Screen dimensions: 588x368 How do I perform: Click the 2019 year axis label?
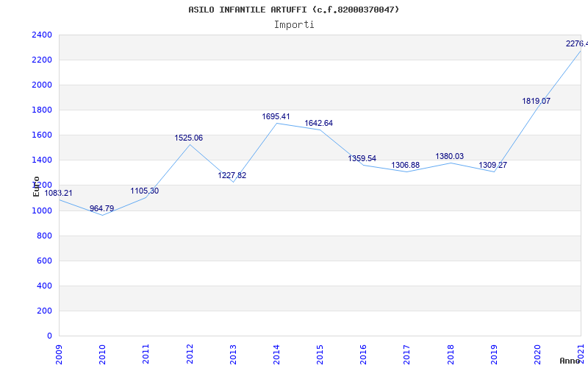[x=494, y=354]
